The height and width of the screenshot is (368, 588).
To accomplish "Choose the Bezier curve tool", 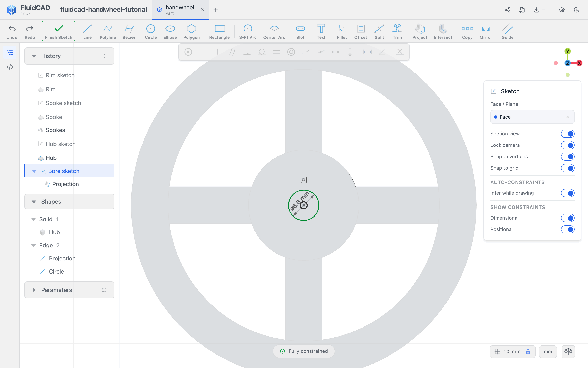I will (x=129, y=32).
